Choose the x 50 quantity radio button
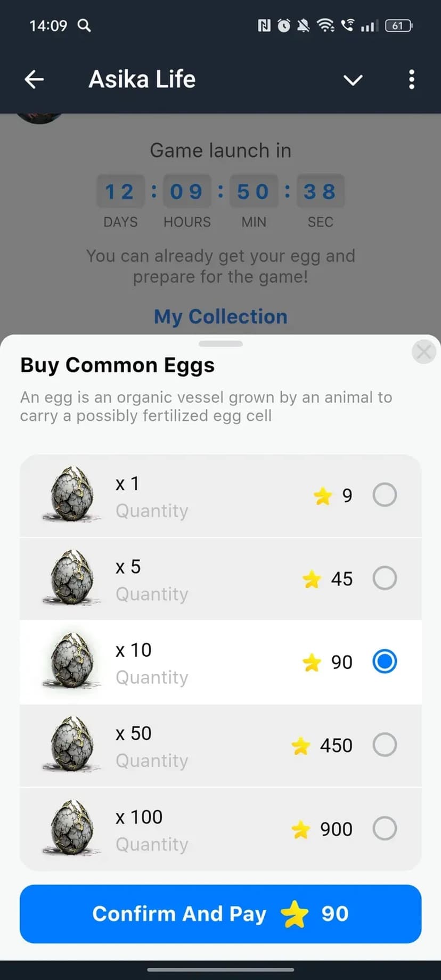This screenshot has width=441, height=980. (385, 745)
